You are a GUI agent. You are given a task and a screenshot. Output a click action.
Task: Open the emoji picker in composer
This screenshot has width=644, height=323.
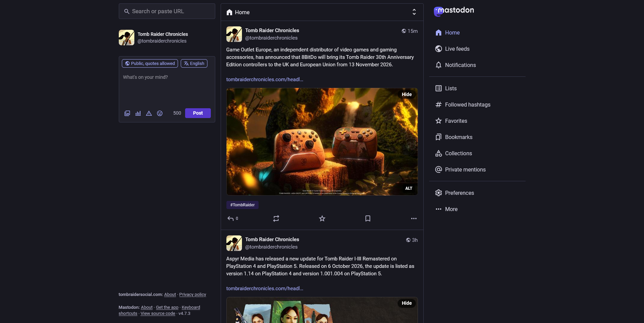tap(160, 113)
